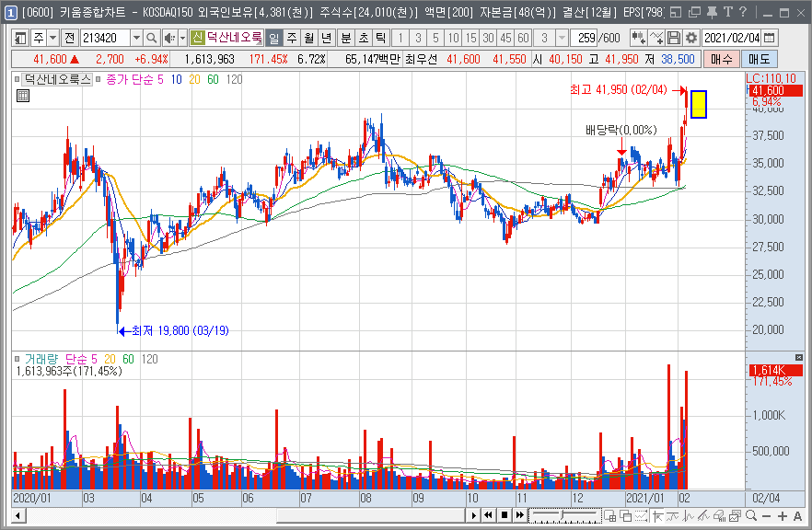The width and height of the screenshot is (812, 530).
Task: Click the 매수 (buy) button
Action: pyautogui.click(x=721, y=60)
